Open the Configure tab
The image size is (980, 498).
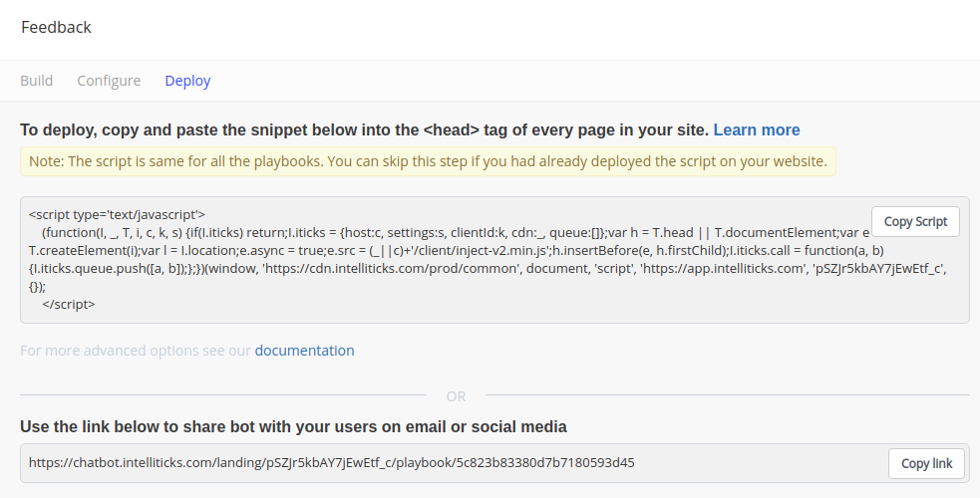[x=109, y=81]
